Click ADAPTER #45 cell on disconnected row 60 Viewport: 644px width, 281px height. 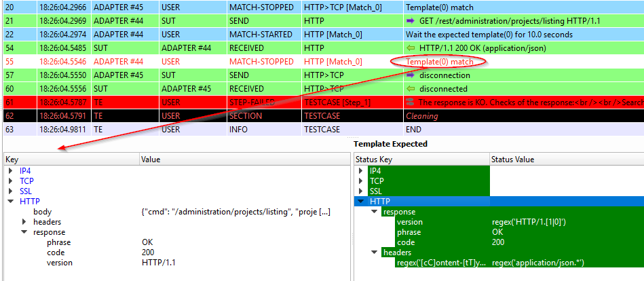[193, 89]
